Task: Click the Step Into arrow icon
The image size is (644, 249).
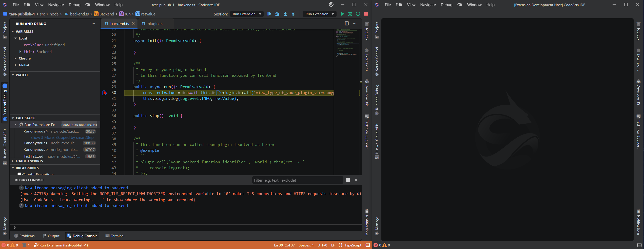Action: tap(285, 14)
